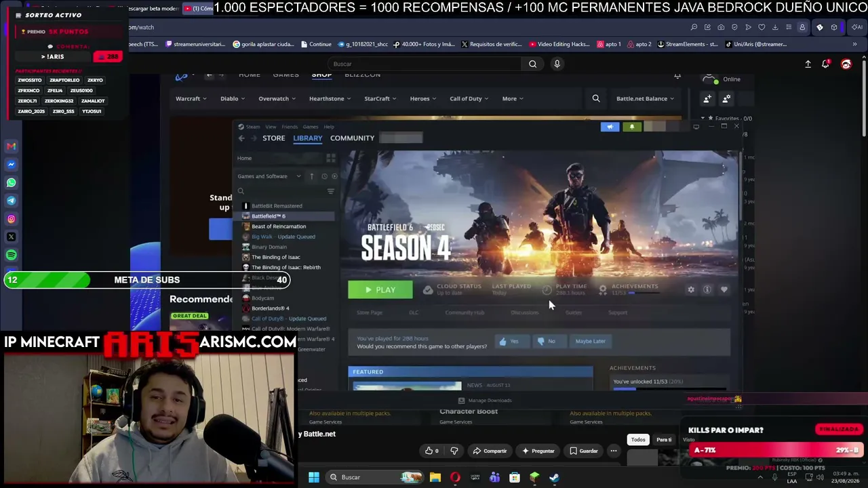Click the Windows taskbar search box

[x=374, y=477]
